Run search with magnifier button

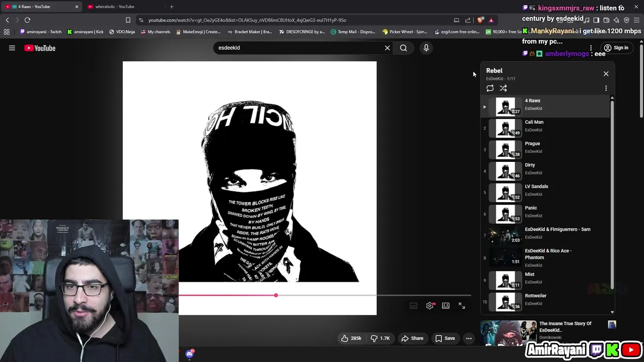tap(404, 48)
